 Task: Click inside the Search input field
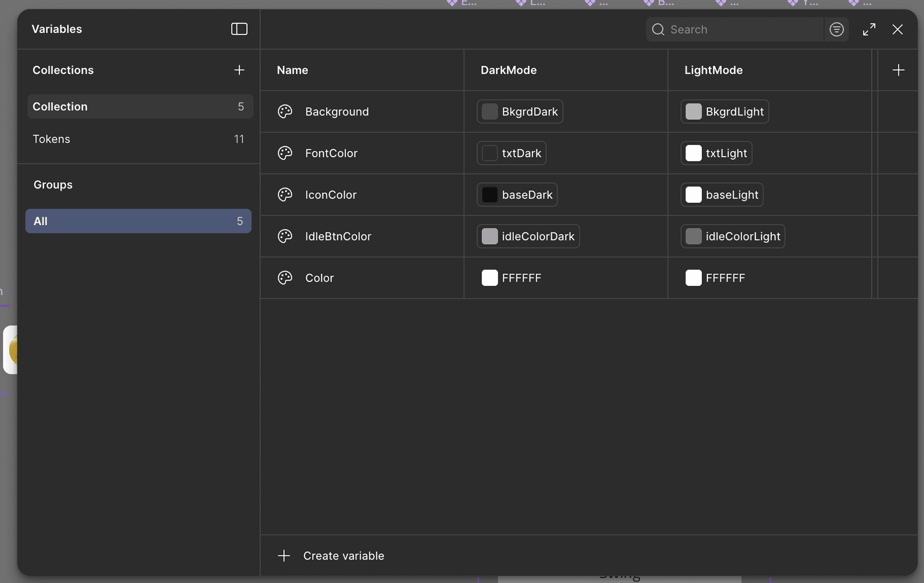(x=735, y=29)
